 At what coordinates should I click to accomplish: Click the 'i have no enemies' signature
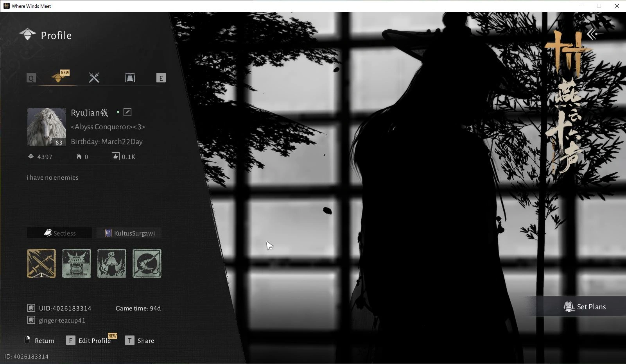coord(52,177)
